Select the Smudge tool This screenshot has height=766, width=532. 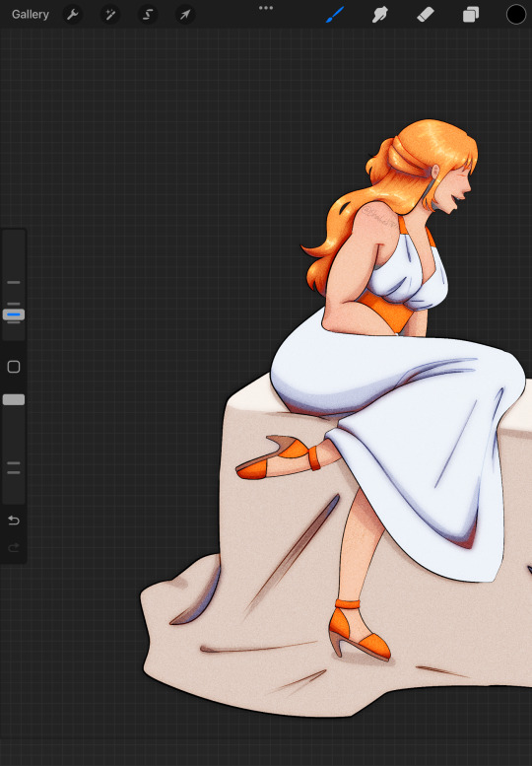379,15
